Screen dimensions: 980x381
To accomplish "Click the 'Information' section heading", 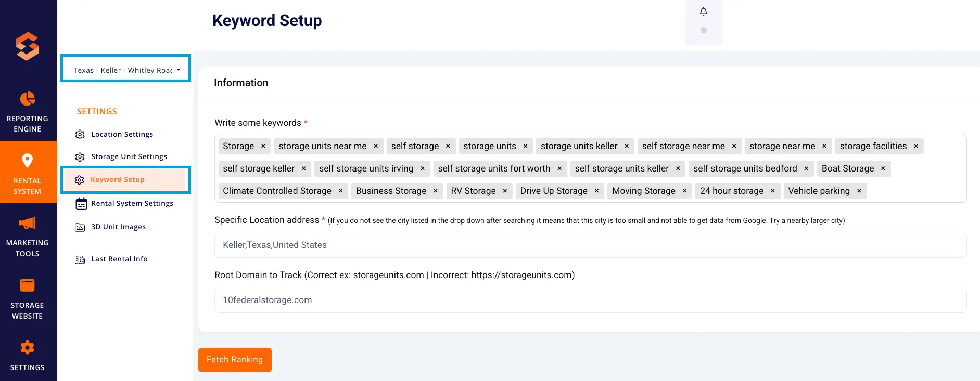I will tap(241, 83).
